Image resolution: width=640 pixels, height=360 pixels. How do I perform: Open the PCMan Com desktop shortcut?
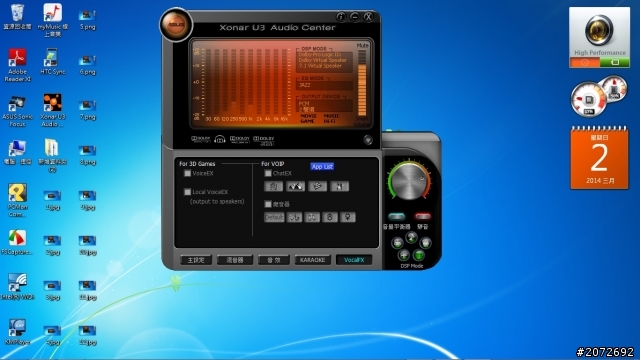[17, 200]
